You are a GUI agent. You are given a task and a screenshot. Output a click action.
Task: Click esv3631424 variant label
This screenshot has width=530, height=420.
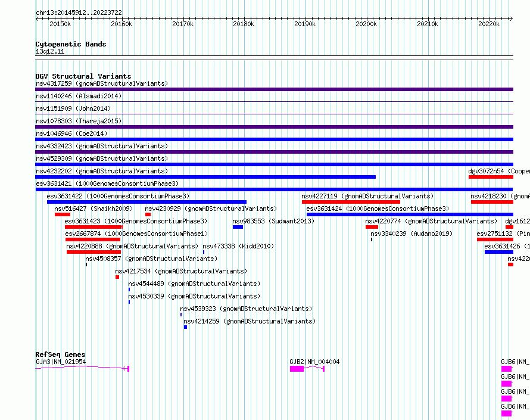point(378,209)
